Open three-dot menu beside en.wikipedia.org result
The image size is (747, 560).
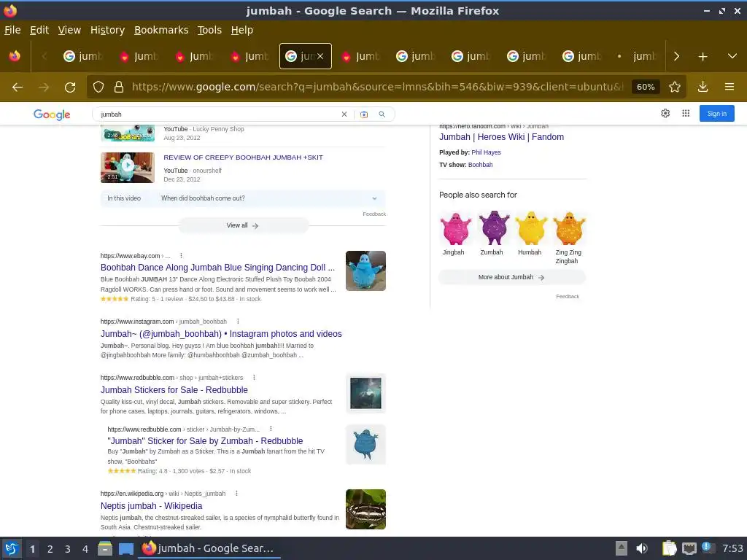point(236,494)
